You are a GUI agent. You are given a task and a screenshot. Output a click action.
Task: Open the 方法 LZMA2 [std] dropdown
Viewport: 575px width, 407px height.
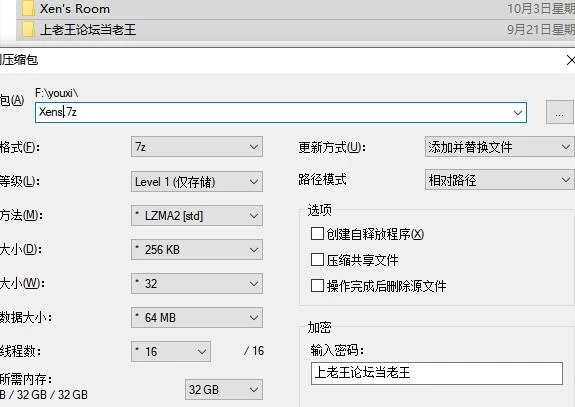[x=197, y=216]
